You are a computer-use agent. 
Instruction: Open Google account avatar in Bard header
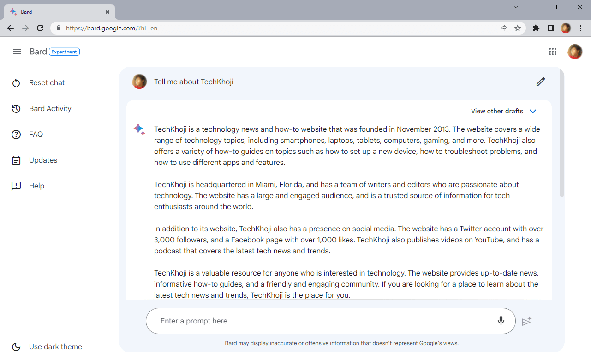point(575,52)
